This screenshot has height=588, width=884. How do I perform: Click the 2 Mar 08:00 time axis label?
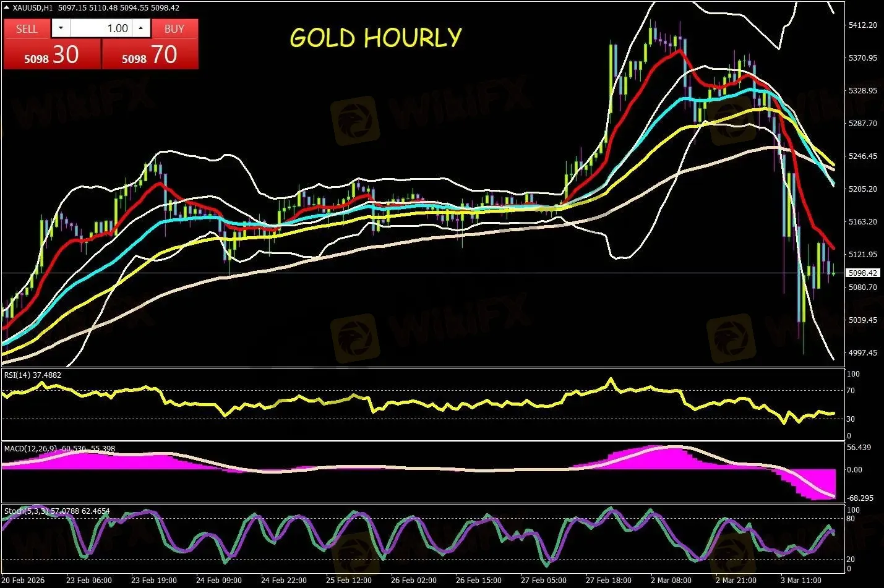pyautogui.click(x=671, y=581)
